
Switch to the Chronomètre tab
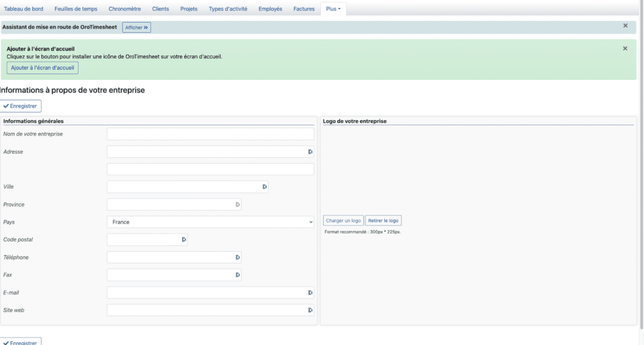[125, 9]
